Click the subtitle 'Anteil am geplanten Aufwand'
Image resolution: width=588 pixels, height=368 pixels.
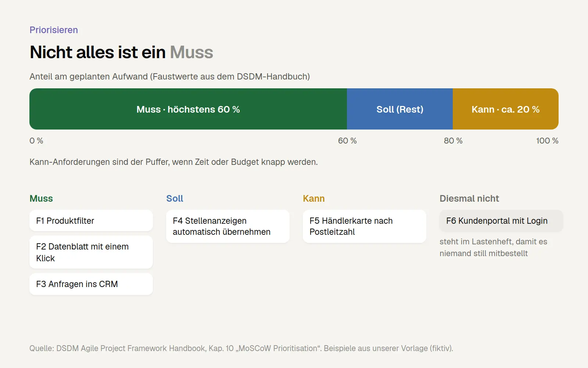point(170,77)
